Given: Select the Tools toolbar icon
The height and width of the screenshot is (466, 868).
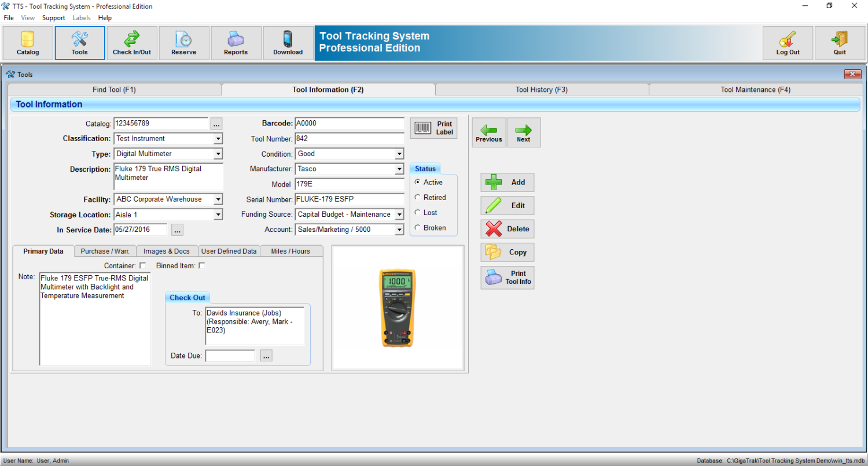Looking at the screenshot, I should 79,43.
